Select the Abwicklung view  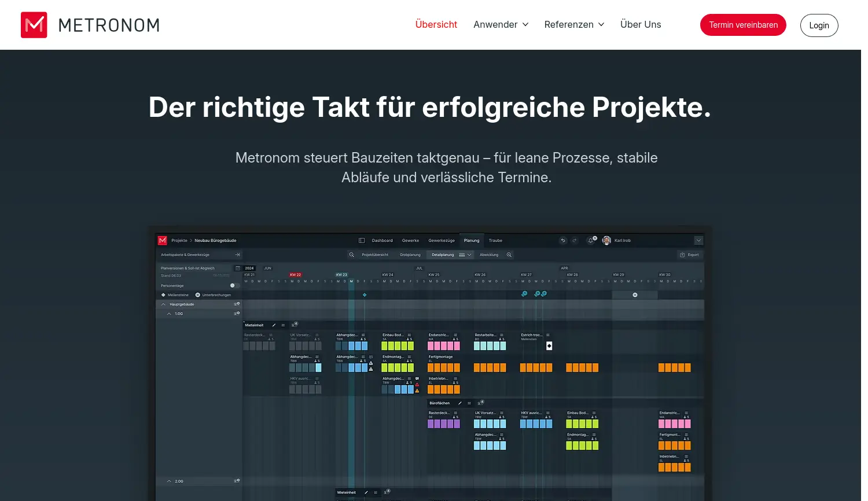(x=489, y=255)
